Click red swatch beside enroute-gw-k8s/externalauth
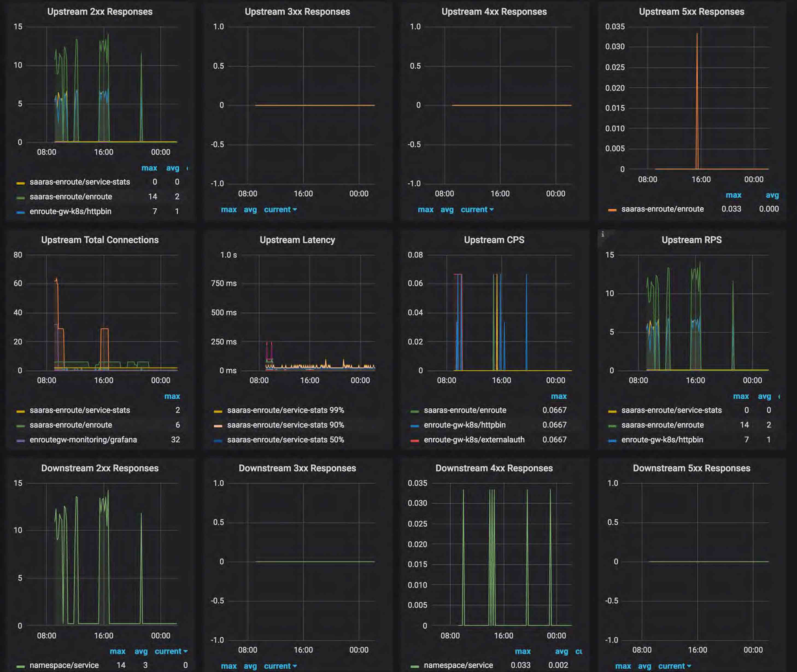The height and width of the screenshot is (672, 797). (x=415, y=441)
